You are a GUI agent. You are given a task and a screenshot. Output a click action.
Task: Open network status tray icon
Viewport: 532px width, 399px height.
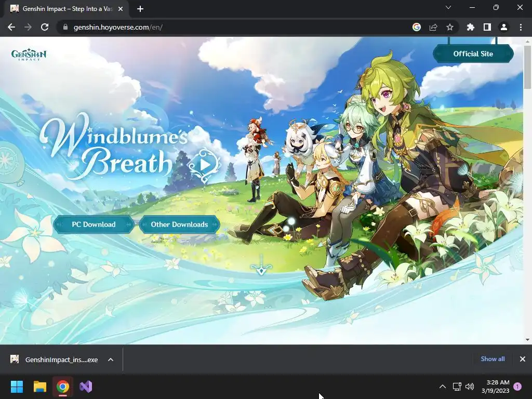pyautogui.click(x=457, y=387)
